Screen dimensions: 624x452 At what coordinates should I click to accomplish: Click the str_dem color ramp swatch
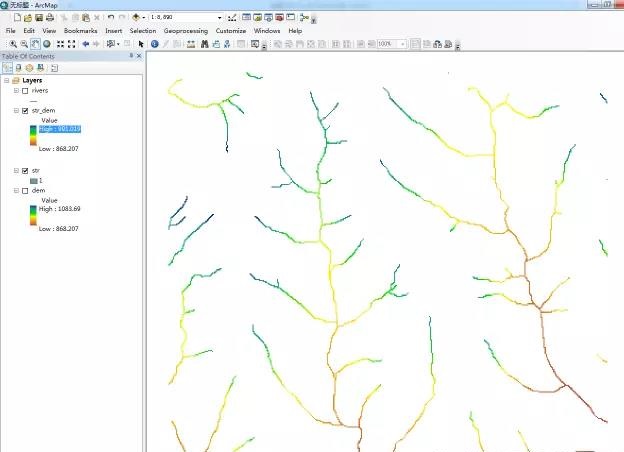point(33,136)
